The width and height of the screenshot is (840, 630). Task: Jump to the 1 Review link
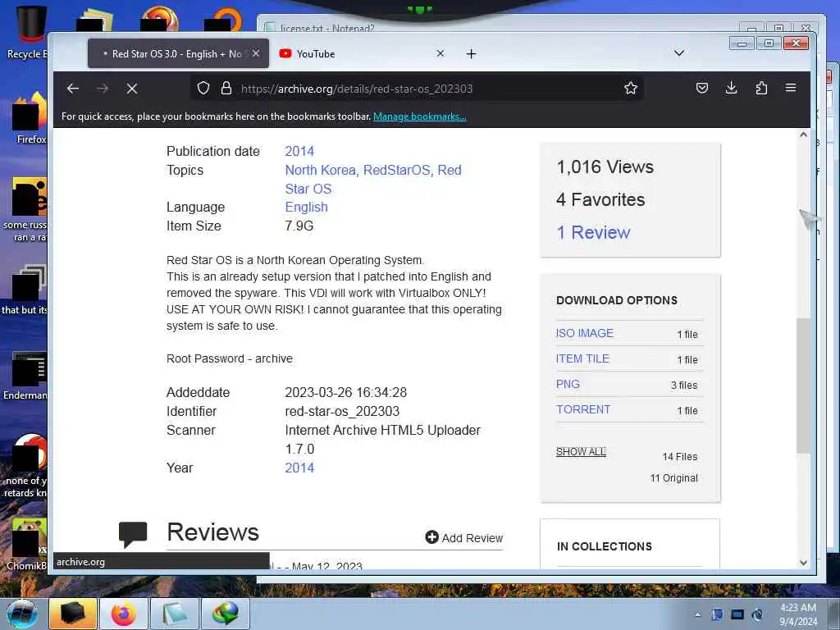point(594,232)
